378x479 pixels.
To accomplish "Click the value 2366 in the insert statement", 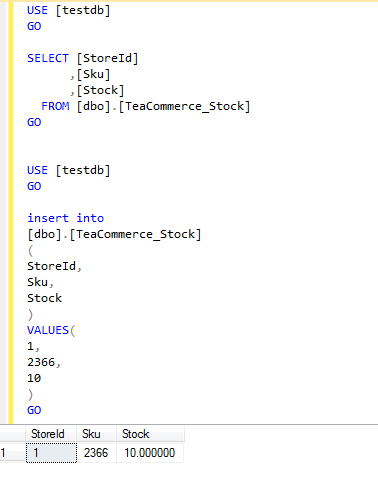I will [x=41, y=362].
